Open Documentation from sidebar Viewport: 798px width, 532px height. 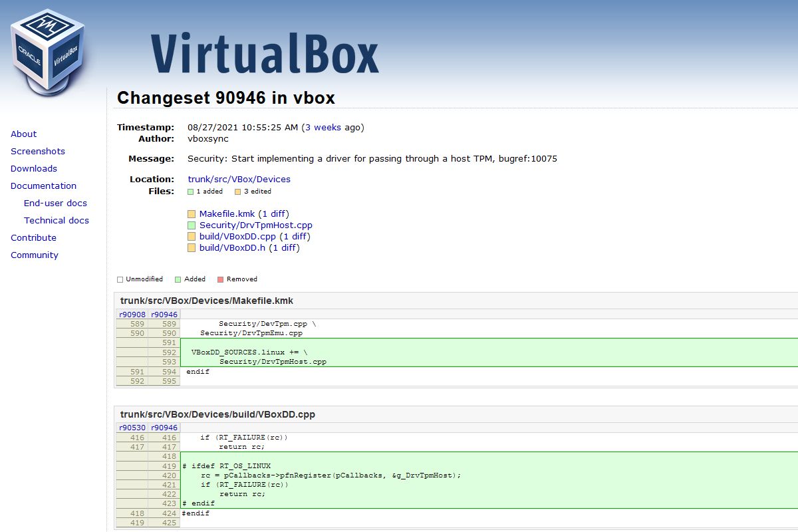(43, 186)
